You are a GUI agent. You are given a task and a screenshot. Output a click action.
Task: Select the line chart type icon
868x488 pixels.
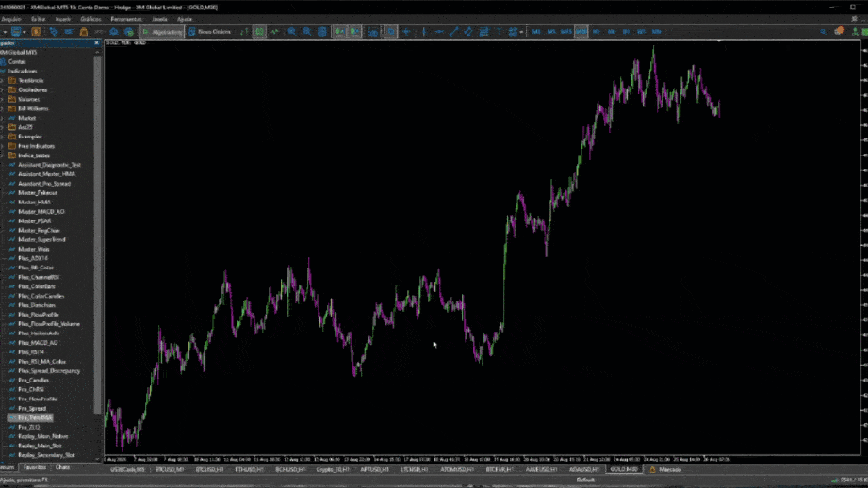pyautogui.click(x=274, y=32)
